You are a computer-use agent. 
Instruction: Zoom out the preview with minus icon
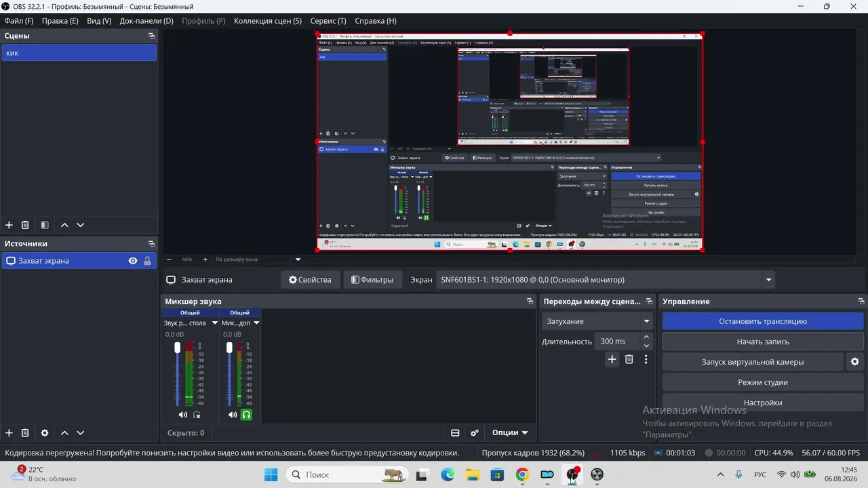(169, 260)
